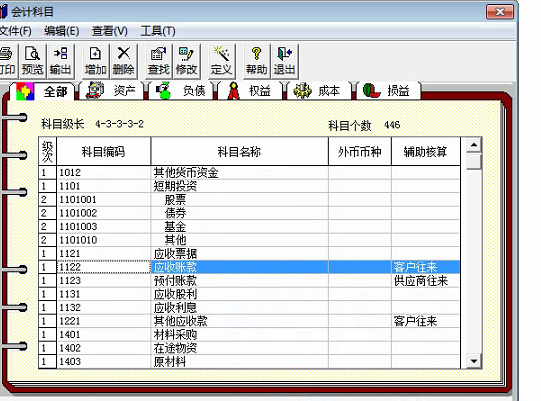This screenshot has height=401, width=541.
Task: Add a new account with 增加 icon
Action: click(x=96, y=61)
